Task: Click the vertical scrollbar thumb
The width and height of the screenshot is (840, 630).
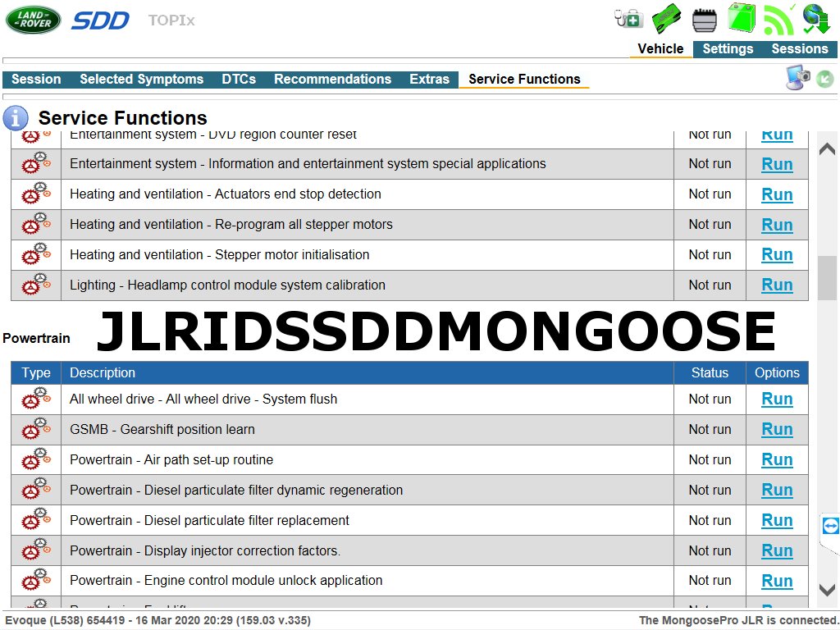Action: [827, 278]
